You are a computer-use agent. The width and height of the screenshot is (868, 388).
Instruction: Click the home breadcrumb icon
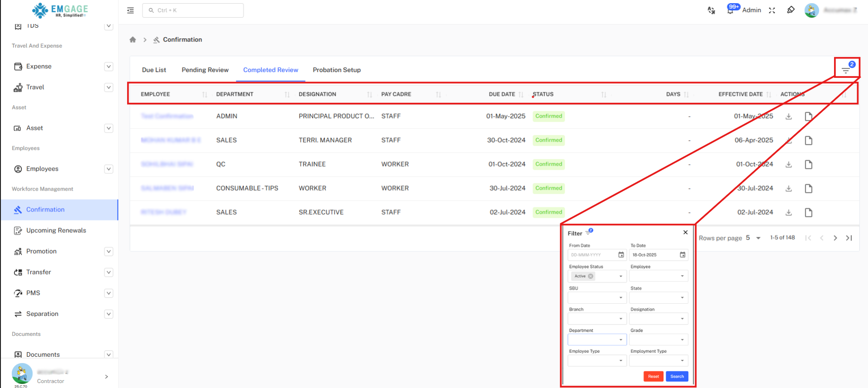[x=133, y=40]
